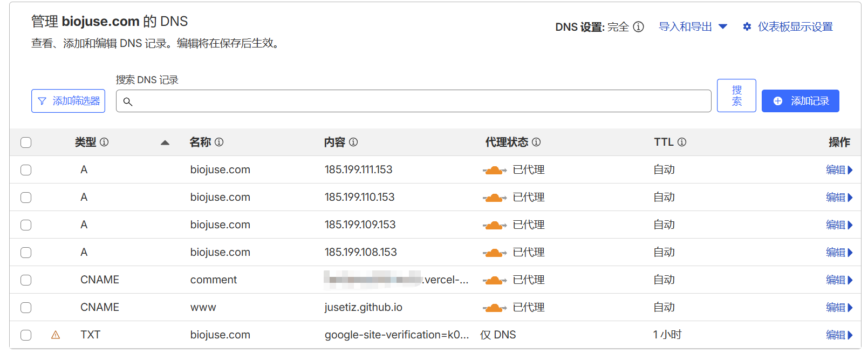
Task: Click the 添加筛选器 filter button
Action: coord(69,101)
